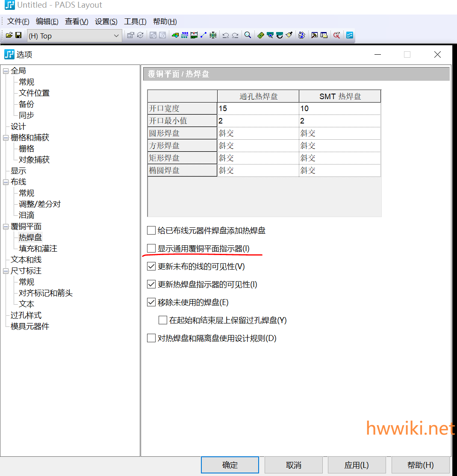Open the 查看(V) menu
Viewport: 457px width, 476px height.
[77, 21]
